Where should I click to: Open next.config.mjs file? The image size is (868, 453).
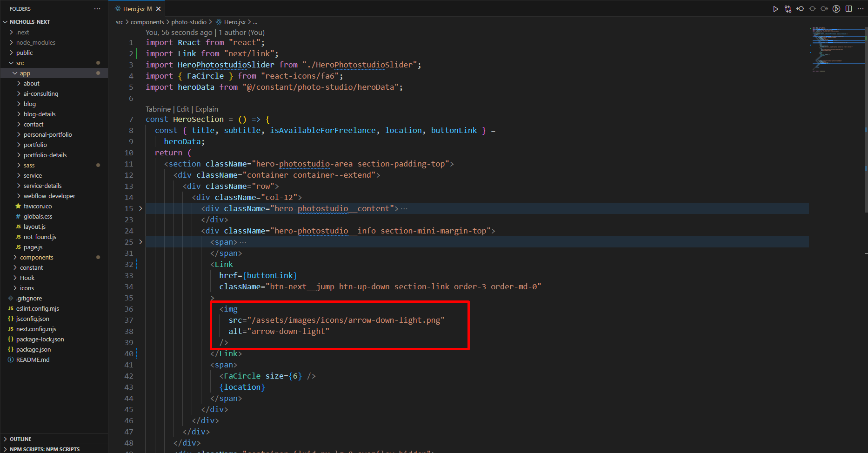point(36,329)
